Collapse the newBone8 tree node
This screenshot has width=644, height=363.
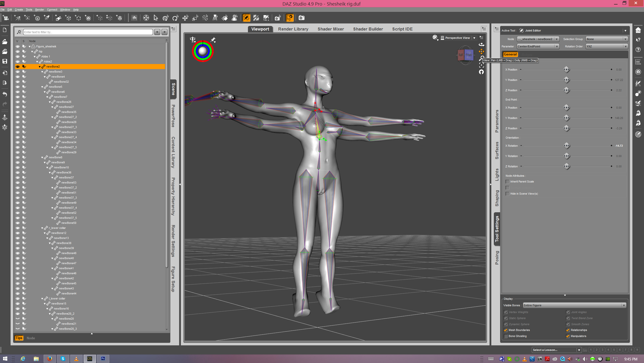[42, 157]
